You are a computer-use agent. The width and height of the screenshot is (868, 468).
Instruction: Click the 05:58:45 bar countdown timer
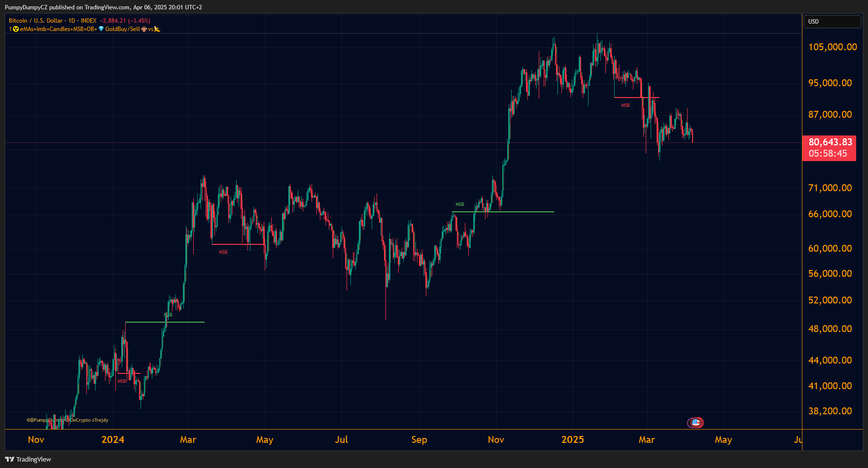point(828,154)
